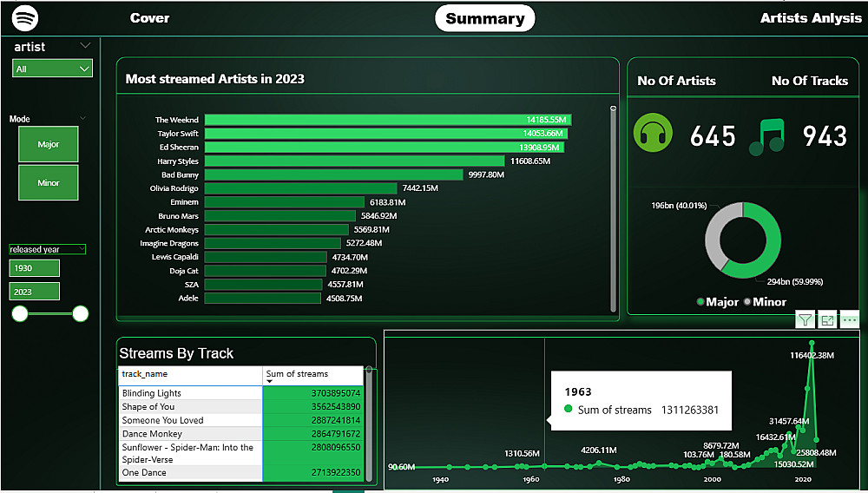Click the gray Minor donut segment
Screen dimensions: 868x493
[x=714, y=233]
